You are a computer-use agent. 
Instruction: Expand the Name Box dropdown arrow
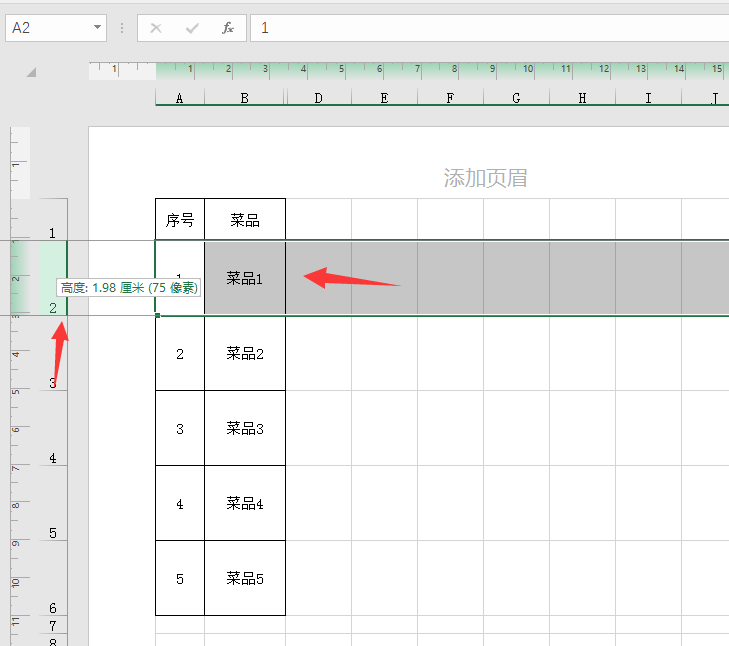97,28
